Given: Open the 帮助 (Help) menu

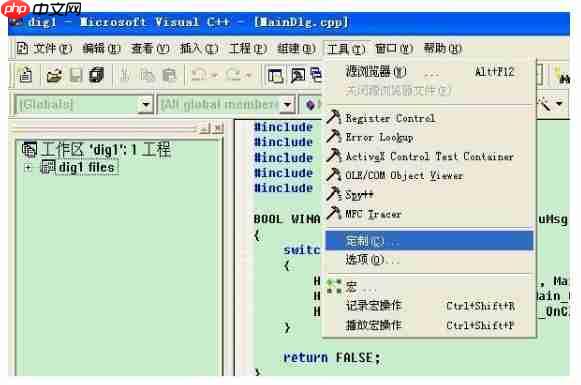Looking at the screenshot, I should pos(443,49).
